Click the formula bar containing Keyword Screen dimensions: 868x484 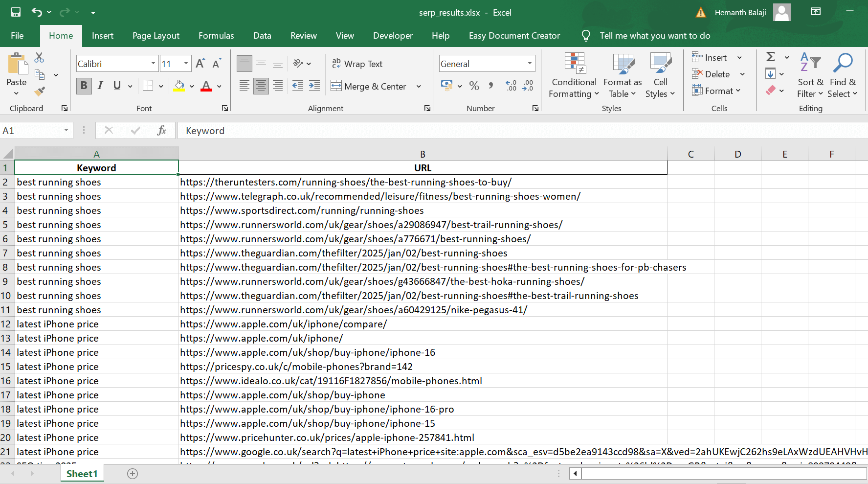point(522,130)
